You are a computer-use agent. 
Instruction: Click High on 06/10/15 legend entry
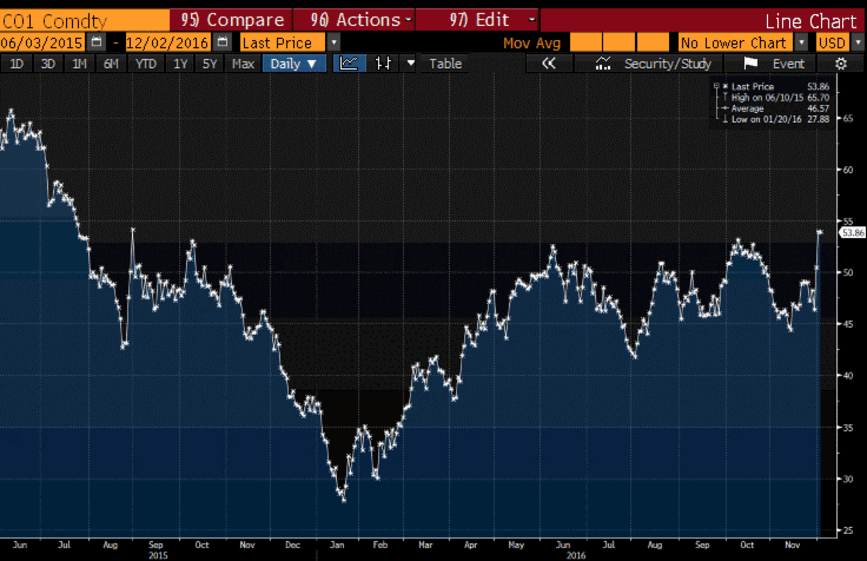(x=775, y=97)
